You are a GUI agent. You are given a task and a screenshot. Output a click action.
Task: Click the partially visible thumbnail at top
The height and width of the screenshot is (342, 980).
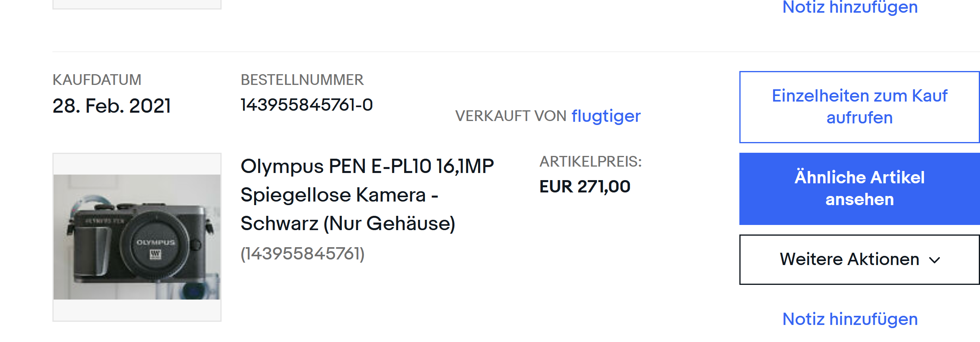click(137, 4)
